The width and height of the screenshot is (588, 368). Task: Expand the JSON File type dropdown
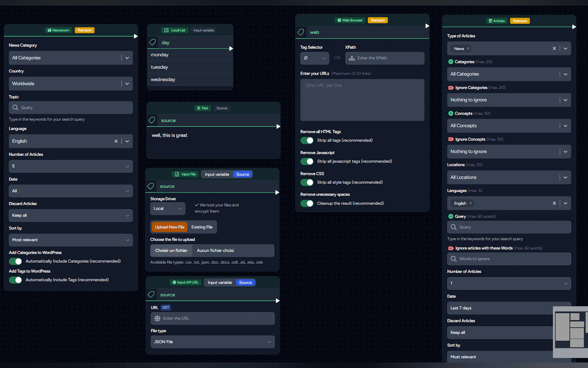[x=213, y=342]
